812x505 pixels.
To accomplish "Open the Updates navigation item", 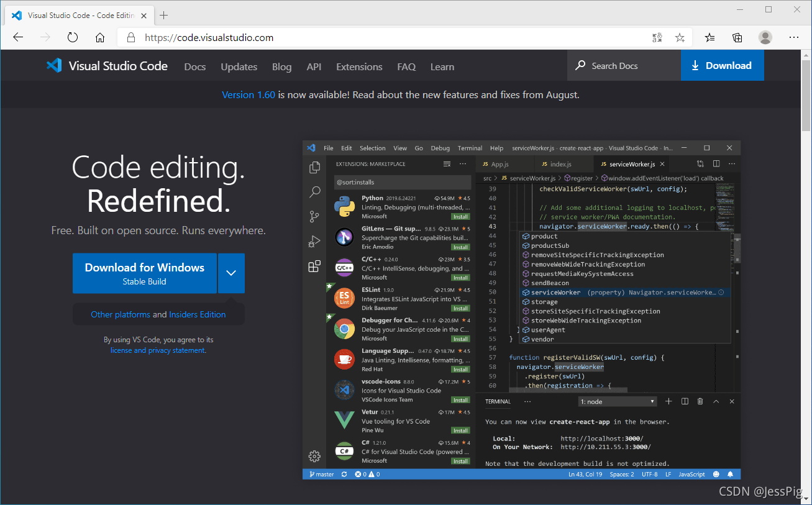I will [239, 66].
